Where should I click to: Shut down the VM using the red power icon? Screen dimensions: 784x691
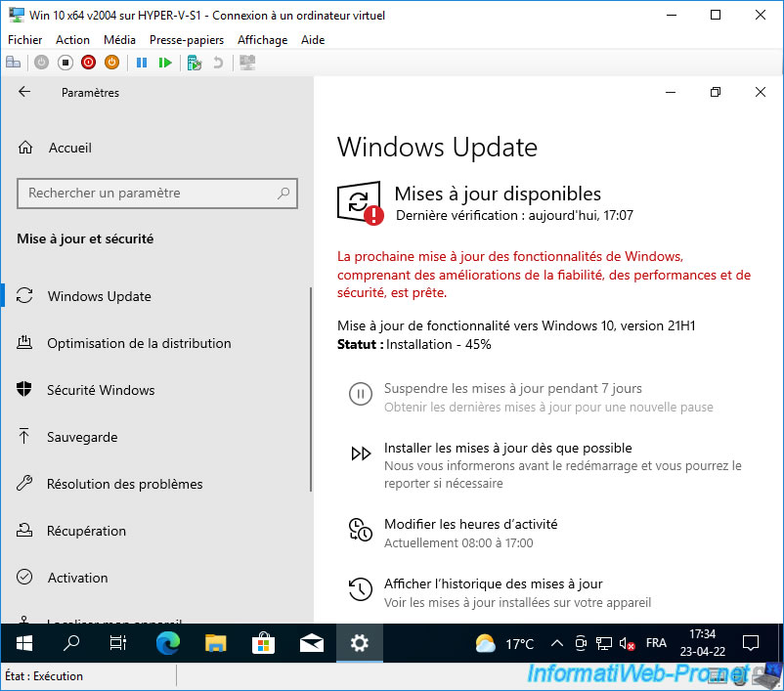pos(89,63)
